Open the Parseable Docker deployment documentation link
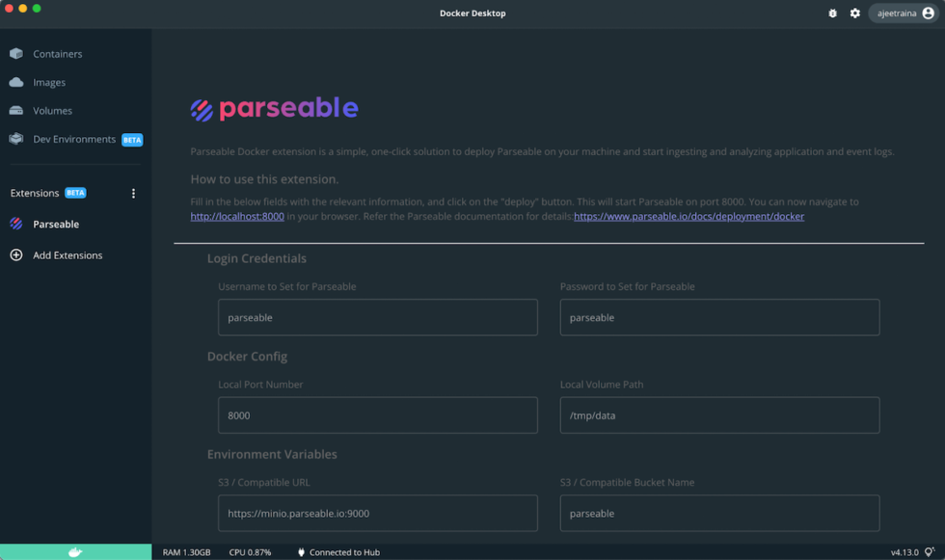Screen dimensions: 945x560 pyautogui.click(x=688, y=216)
